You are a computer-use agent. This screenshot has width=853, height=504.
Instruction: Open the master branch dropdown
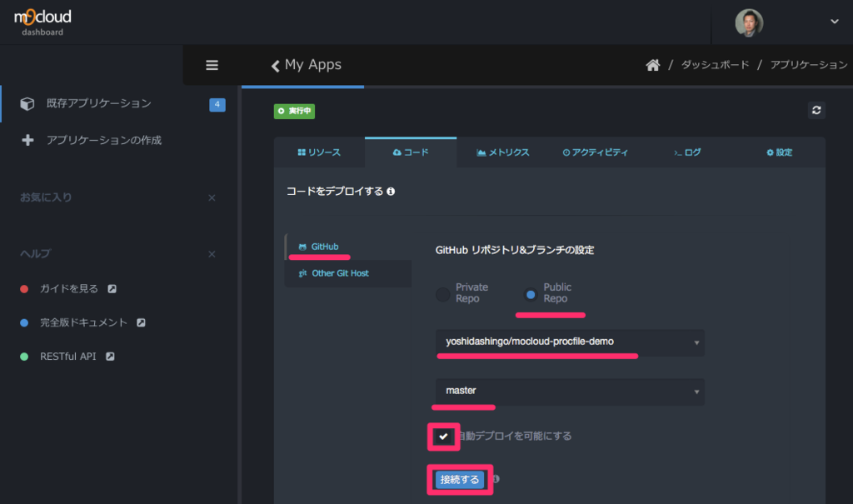tap(570, 392)
